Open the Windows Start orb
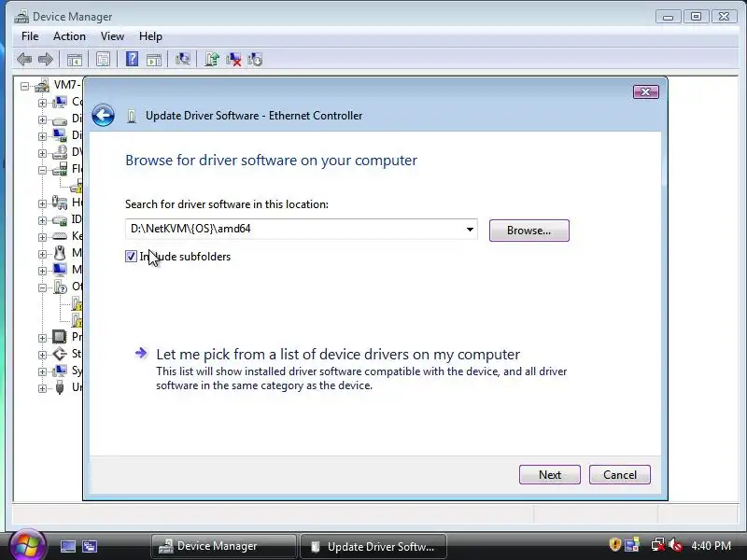 [x=27, y=546]
